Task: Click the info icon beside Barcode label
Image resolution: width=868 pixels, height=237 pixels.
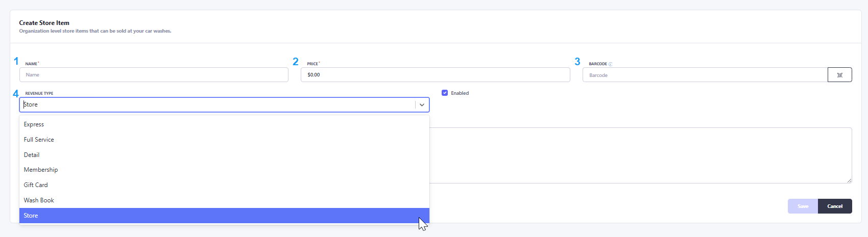Action: [x=610, y=64]
